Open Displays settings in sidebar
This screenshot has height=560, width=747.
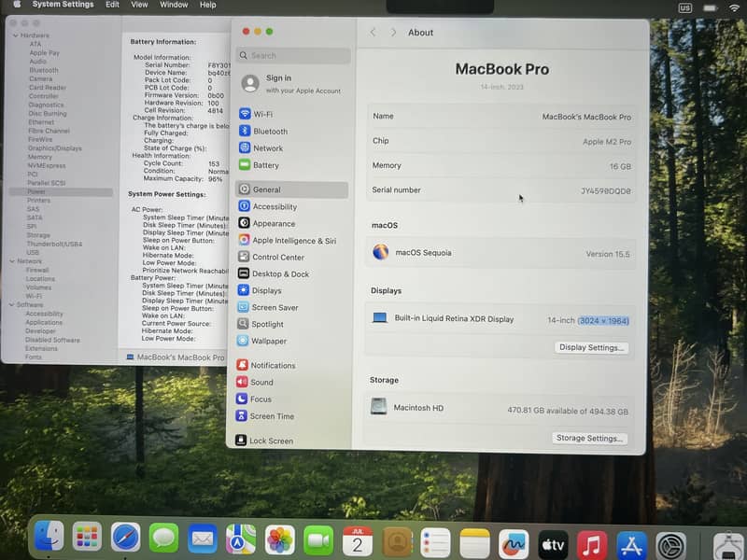coord(260,290)
